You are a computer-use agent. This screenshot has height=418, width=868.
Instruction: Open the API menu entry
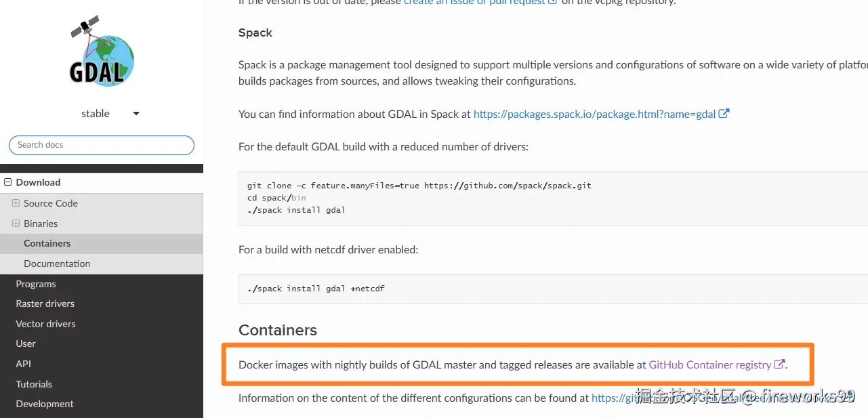click(x=24, y=364)
